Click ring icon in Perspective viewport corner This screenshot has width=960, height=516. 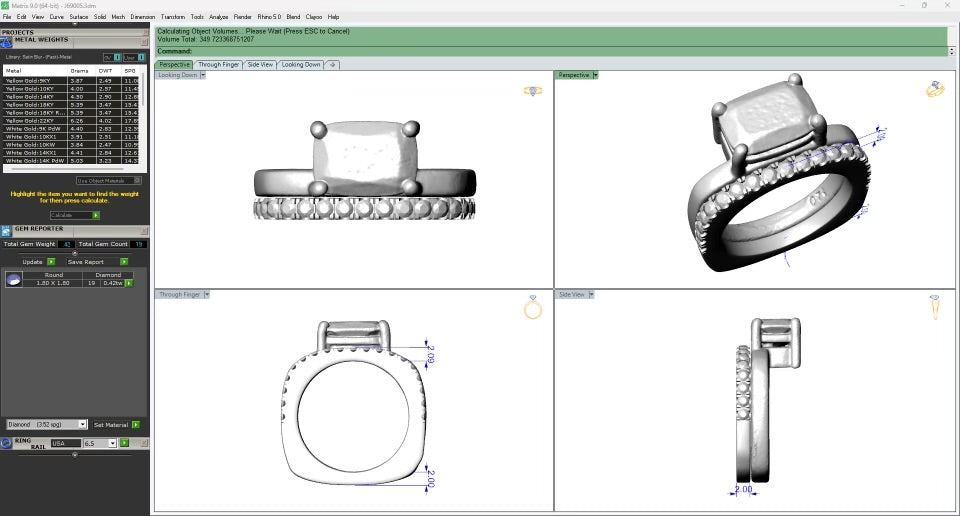(935, 90)
